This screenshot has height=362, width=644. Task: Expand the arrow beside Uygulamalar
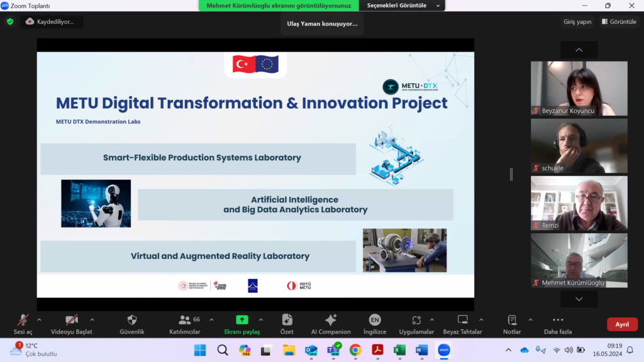[431, 320]
